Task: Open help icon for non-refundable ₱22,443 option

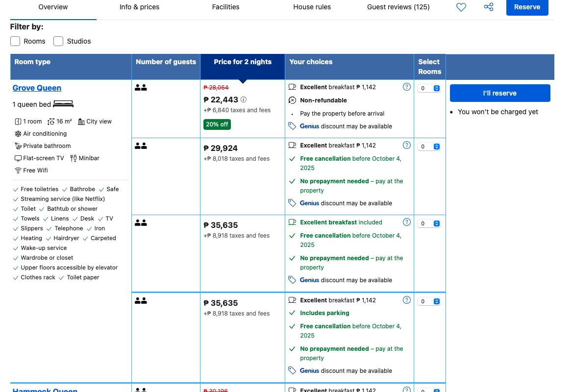Action: [x=406, y=87]
